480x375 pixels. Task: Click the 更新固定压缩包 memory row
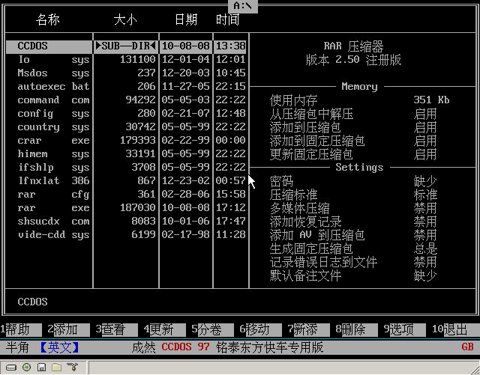tap(353, 154)
